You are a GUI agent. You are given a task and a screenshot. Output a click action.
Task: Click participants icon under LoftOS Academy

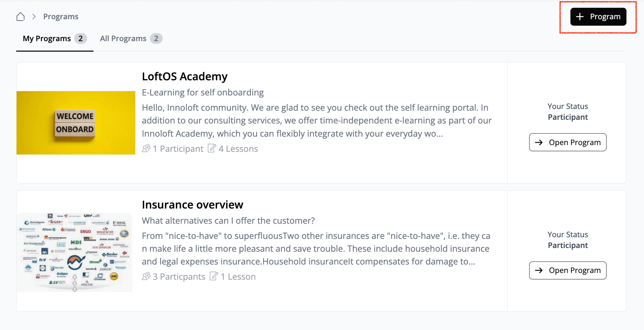point(146,148)
